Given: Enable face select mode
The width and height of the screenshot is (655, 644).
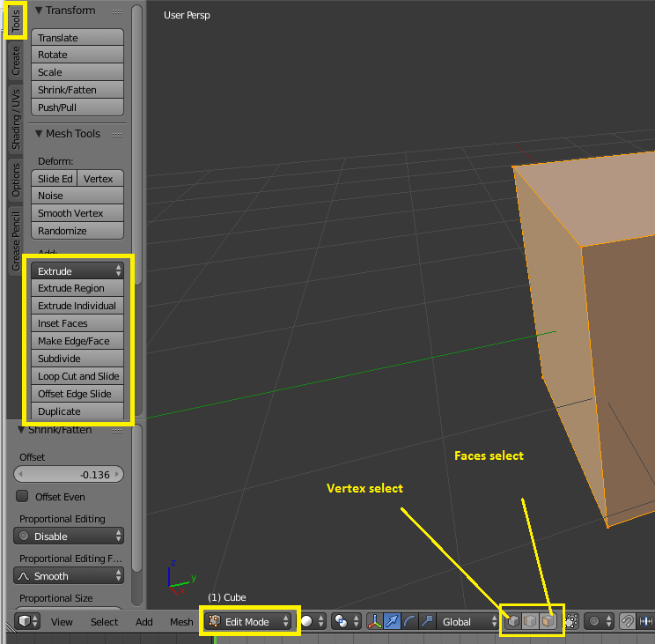Looking at the screenshot, I should [x=548, y=621].
